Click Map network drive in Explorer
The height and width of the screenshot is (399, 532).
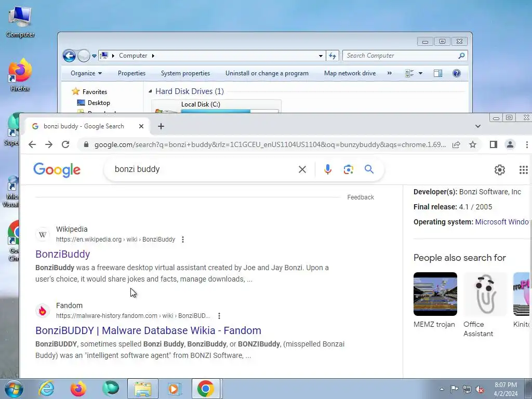(350, 73)
